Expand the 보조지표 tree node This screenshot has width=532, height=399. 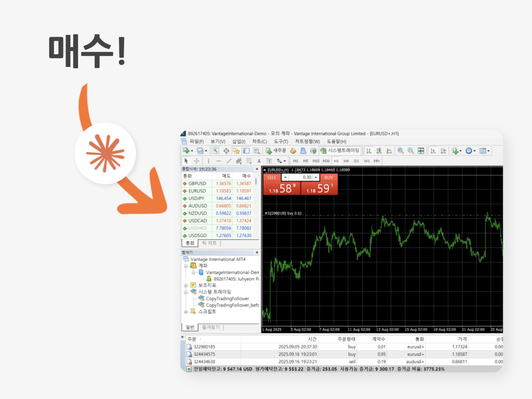pos(187,285)
